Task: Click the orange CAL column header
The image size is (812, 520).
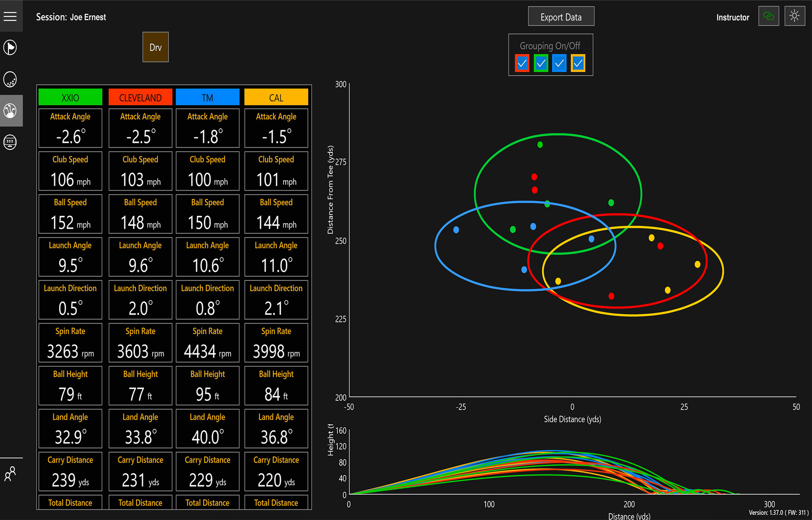Action: click(276, 98)
